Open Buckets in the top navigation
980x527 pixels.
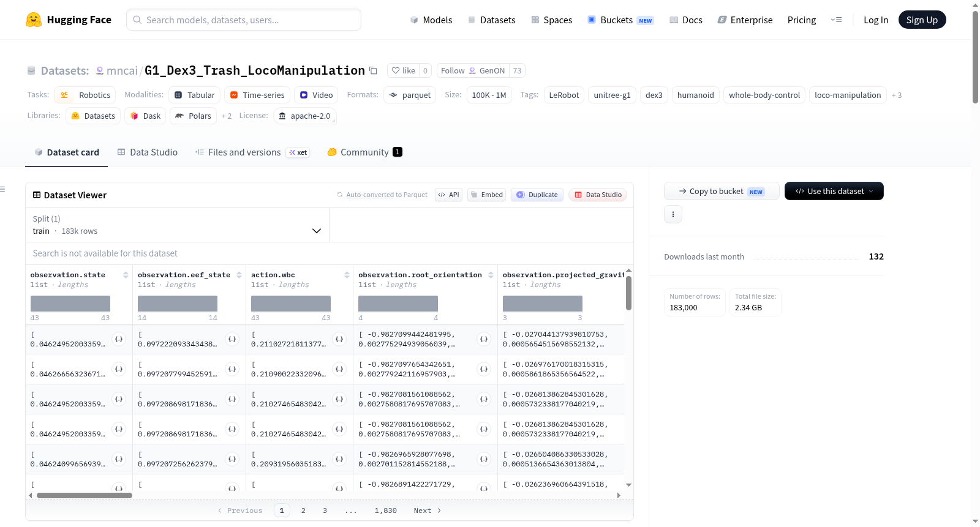tap(620, 20)
